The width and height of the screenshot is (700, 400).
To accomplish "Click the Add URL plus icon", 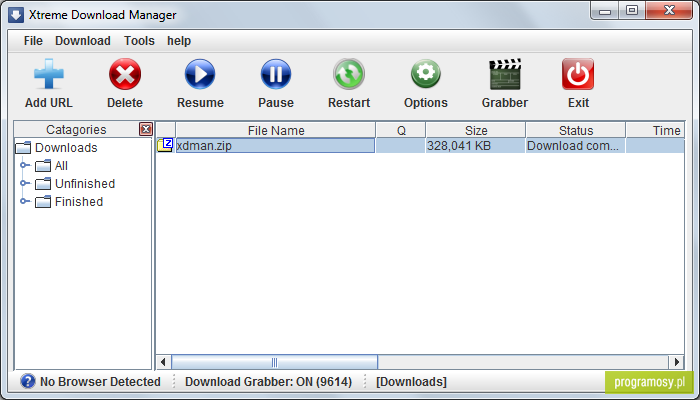I will (49, 74).
